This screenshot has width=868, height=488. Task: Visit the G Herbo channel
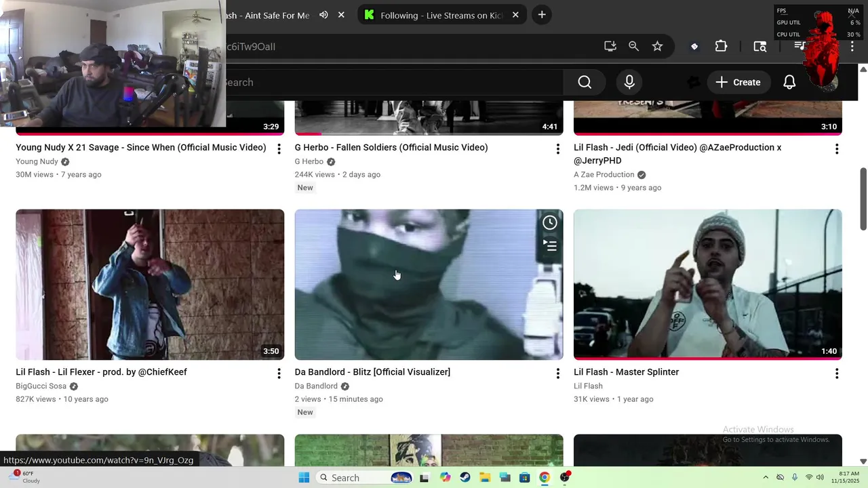coord(309,161)
